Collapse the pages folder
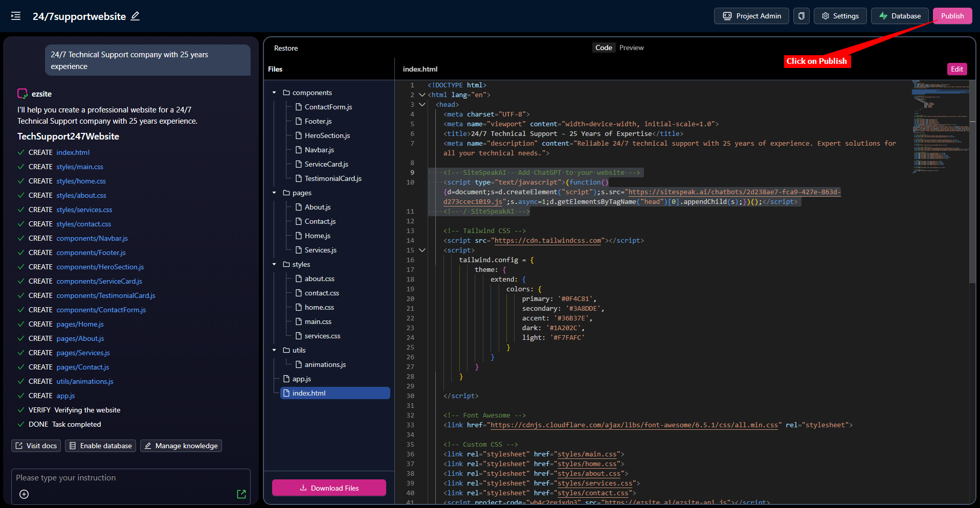This screenshot has height=508, width=980. [x=274, y=193]
